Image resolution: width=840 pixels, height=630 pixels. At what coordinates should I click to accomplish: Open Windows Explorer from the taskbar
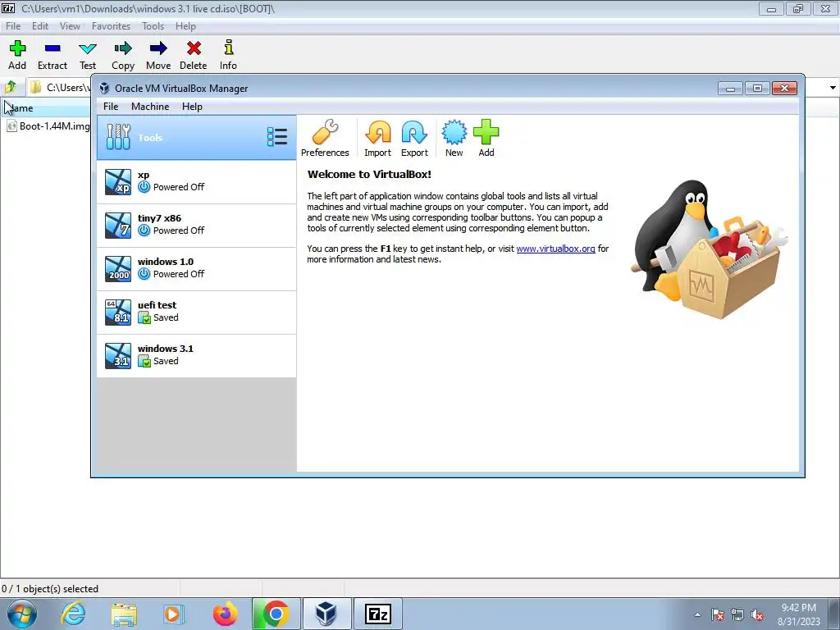click(x=124, y=614)
